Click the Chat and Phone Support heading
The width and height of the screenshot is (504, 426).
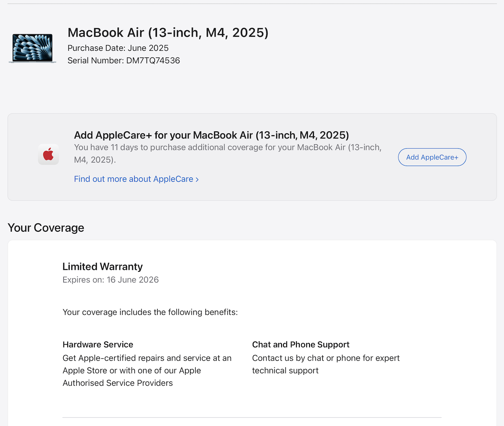301,345
